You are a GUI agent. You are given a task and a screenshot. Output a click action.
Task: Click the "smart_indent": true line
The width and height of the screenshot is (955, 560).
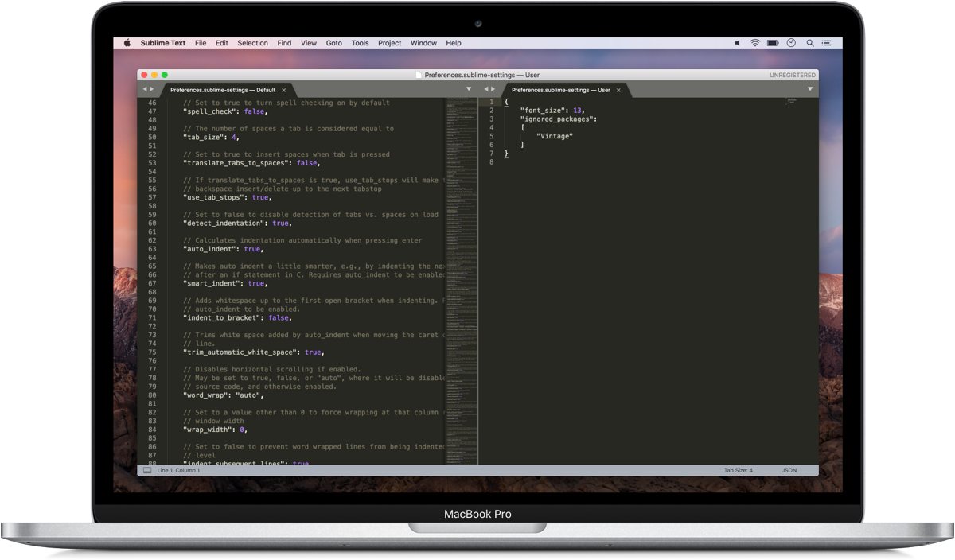(x=225, y=283)
